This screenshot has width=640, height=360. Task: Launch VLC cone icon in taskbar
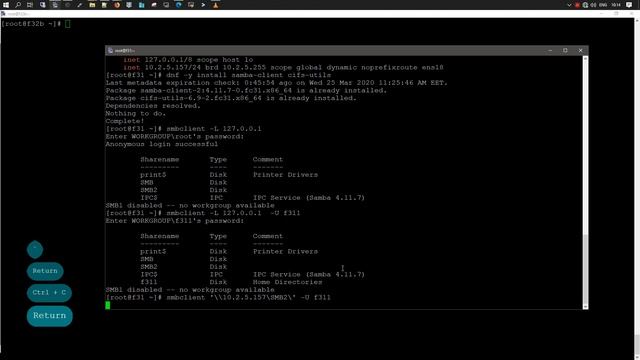coord(216,5)
